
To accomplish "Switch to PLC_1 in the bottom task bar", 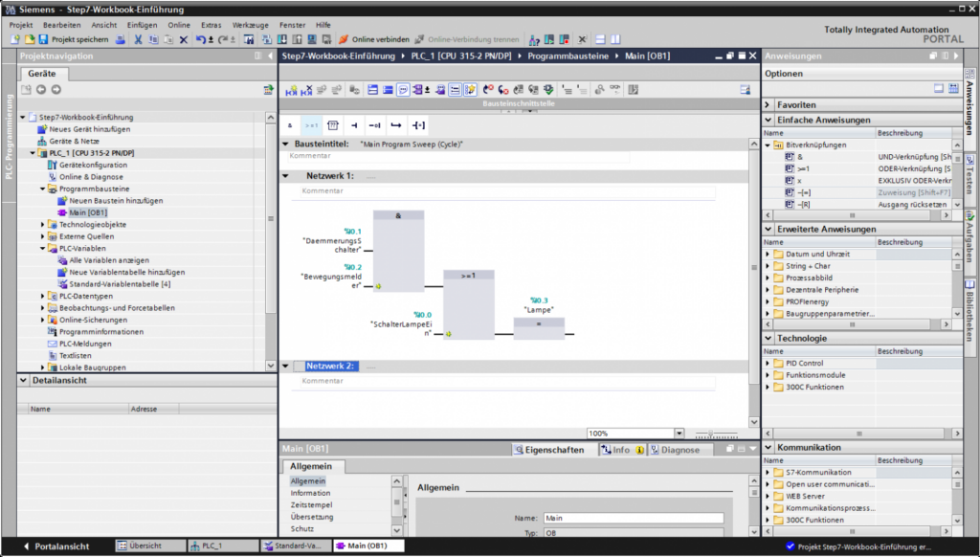I will (x=223, y=546).
